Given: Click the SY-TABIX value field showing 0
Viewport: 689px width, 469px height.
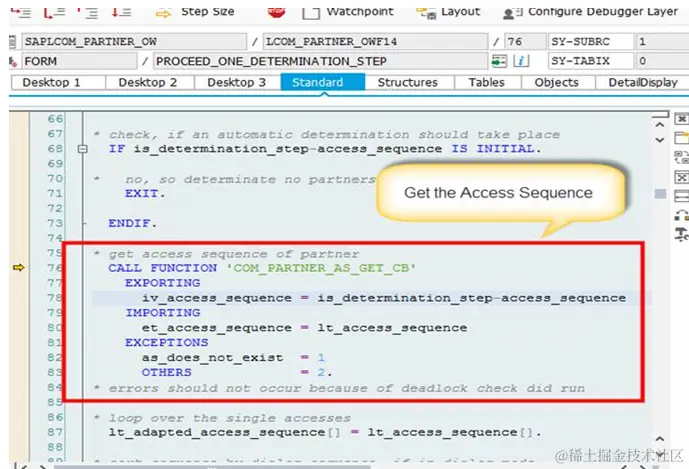Looking at the screenshot, I should pyautogui.click(x=662, y=61).
